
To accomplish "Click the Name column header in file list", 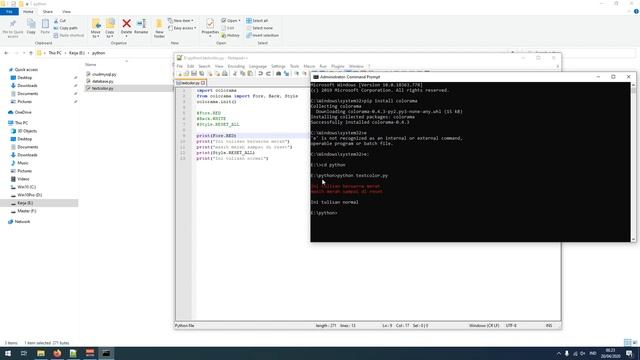I will tap(91, 64).
